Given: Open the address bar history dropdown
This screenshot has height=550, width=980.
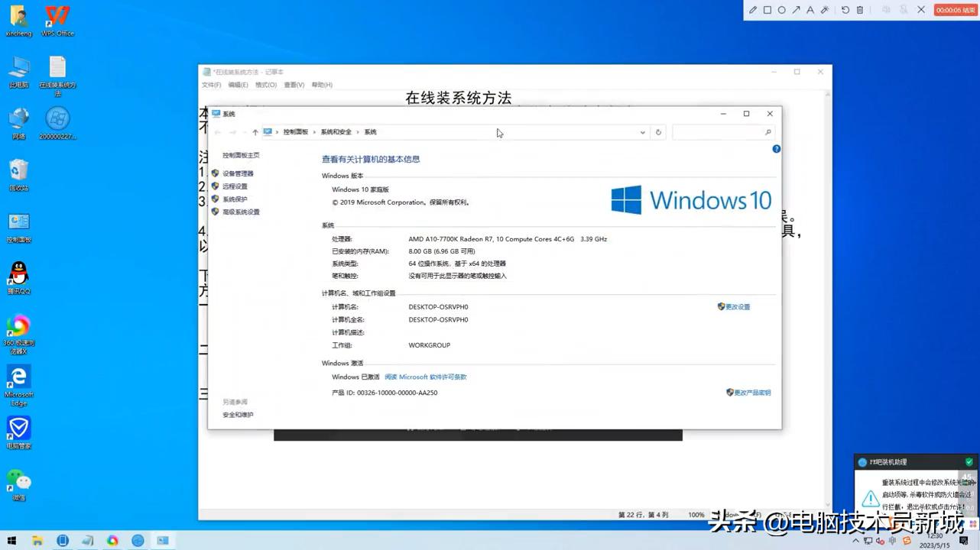Looking at the screenshot, I should pyautogui.click(x=642, y=131).
